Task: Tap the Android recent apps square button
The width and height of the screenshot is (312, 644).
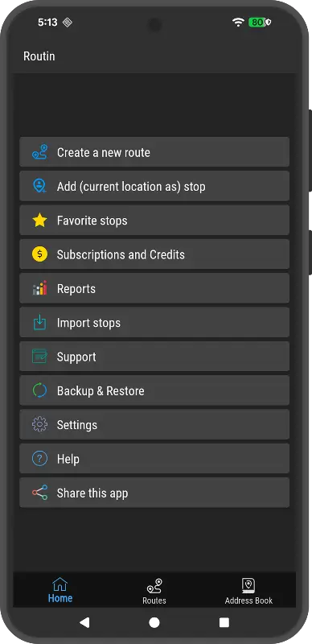Action: pos(224,622)
